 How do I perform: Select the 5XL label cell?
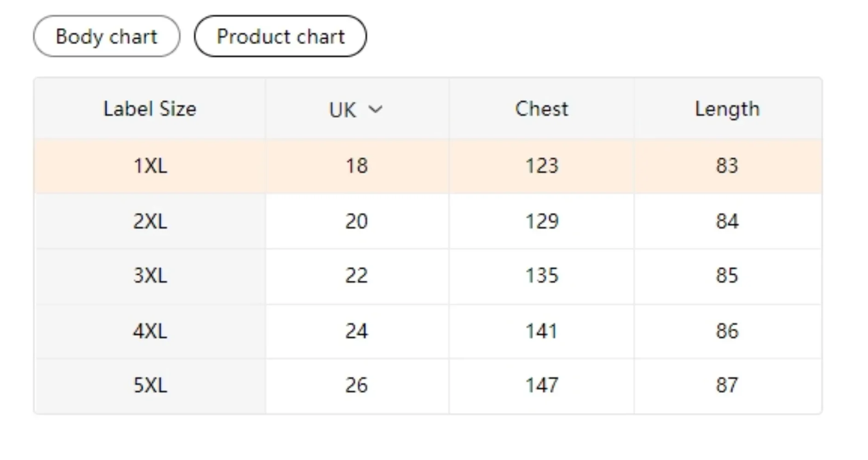(150, 385)
